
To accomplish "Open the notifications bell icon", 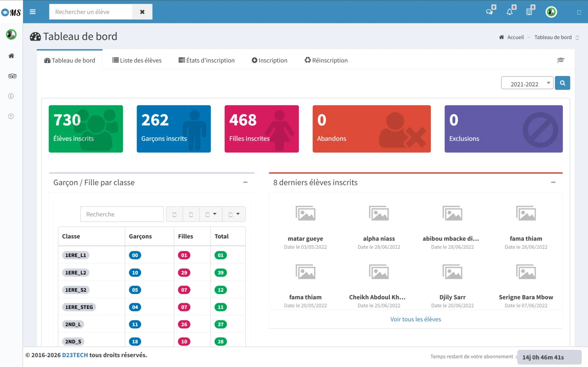I will point(509,12).
